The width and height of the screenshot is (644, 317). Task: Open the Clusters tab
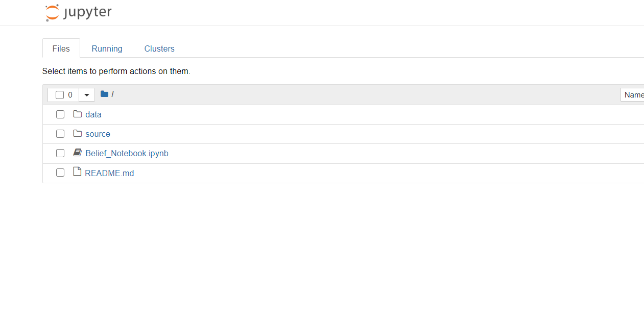[159, 48]
